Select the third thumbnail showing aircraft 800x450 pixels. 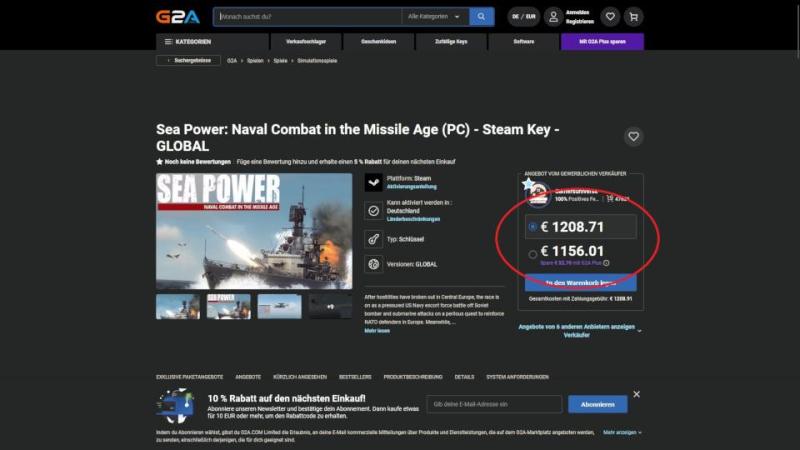280,306
